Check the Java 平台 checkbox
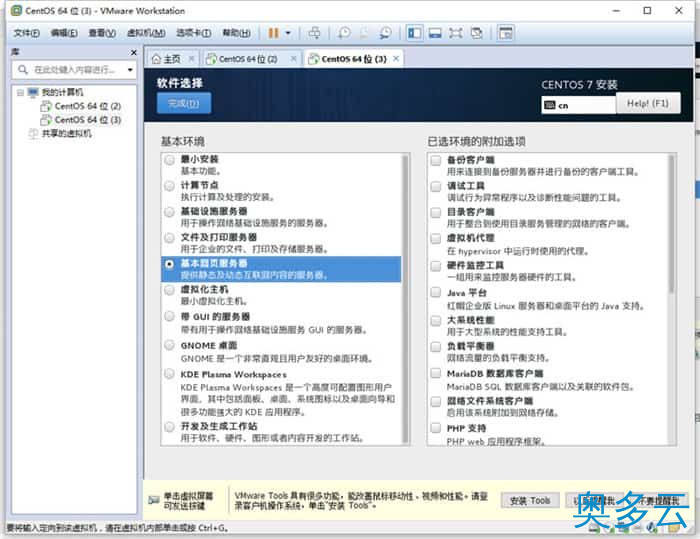This screenshot has height=539, width=700. (436, 292)
